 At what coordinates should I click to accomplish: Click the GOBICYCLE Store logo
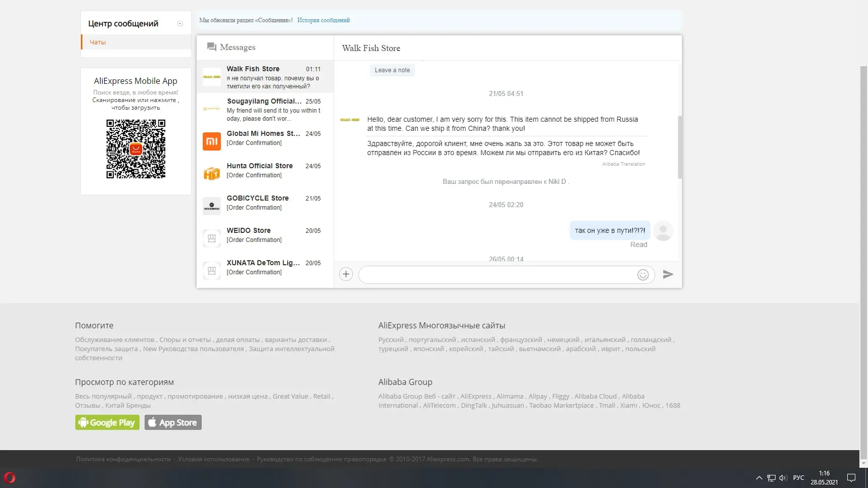(x=212, y=206)
